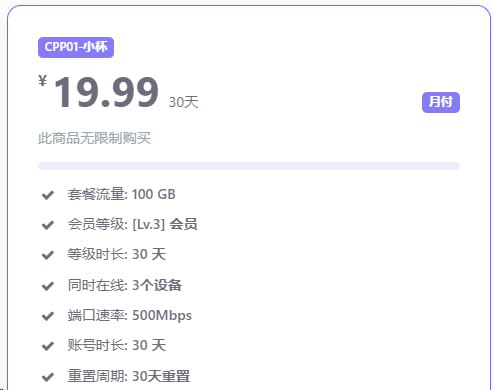The width and height of the screenshot is (493, 390).
Task: Click the 月付 monthly payment badge
Action: (441, 102)
